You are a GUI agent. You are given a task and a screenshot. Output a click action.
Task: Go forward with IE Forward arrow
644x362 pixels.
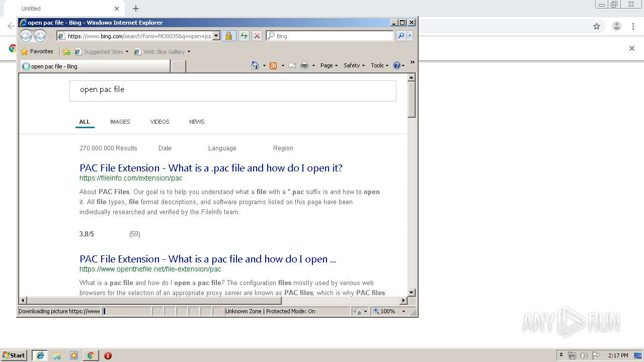pyautogui.click(x=40, y=36)
